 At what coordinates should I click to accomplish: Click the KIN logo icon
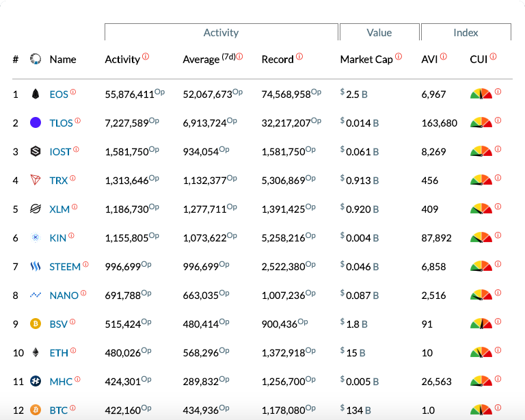(36, 238)
